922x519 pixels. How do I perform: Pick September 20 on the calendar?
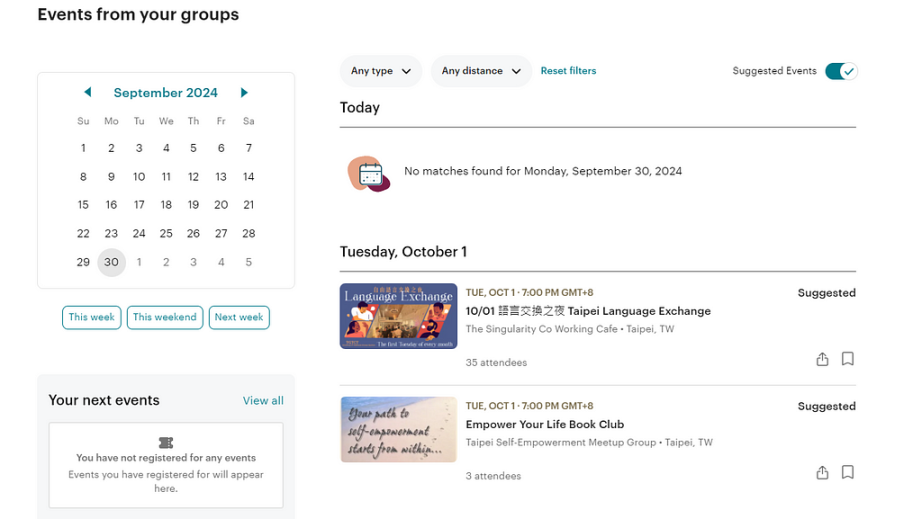pos(221,205)
